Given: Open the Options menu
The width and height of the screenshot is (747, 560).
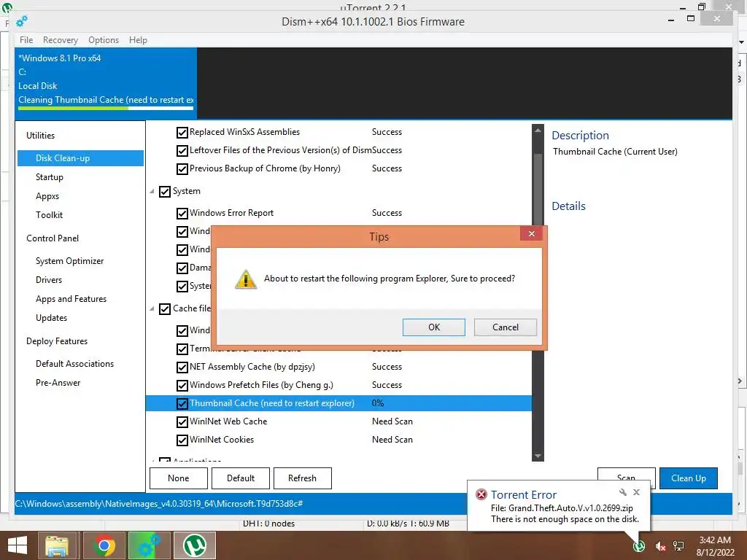Looking at the screenshot, I should pyautogui.click(x=104, y=40).
